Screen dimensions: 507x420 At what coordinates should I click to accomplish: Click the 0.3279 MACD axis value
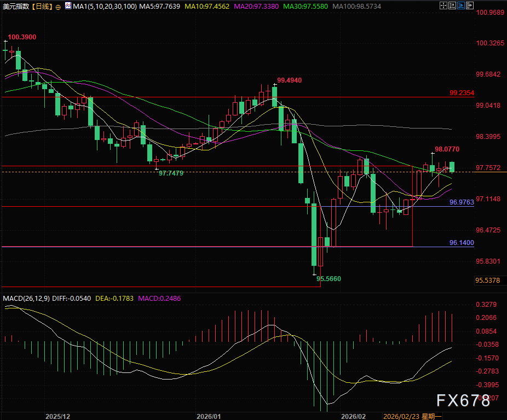tap(486, 305)
